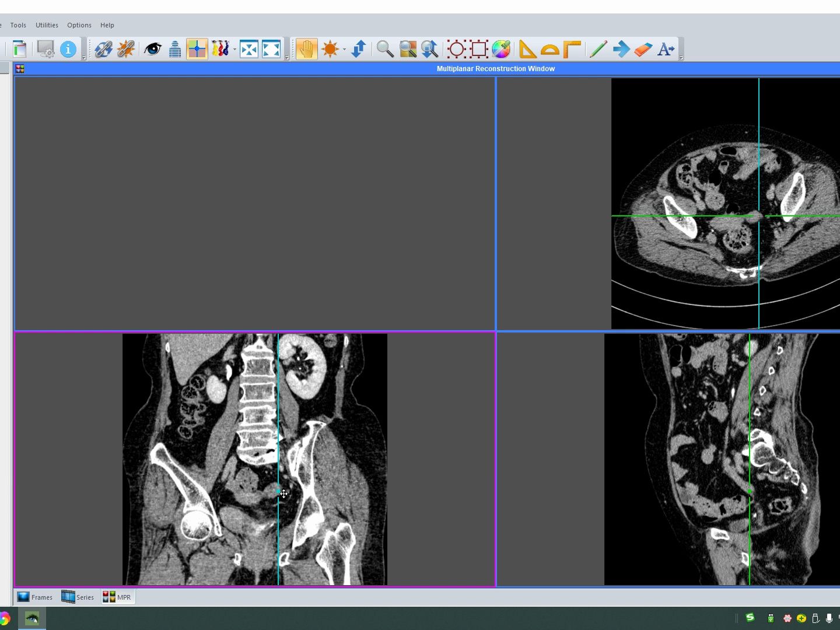
Task: Select the green pencil drawing tool
Action: point(598,49)
